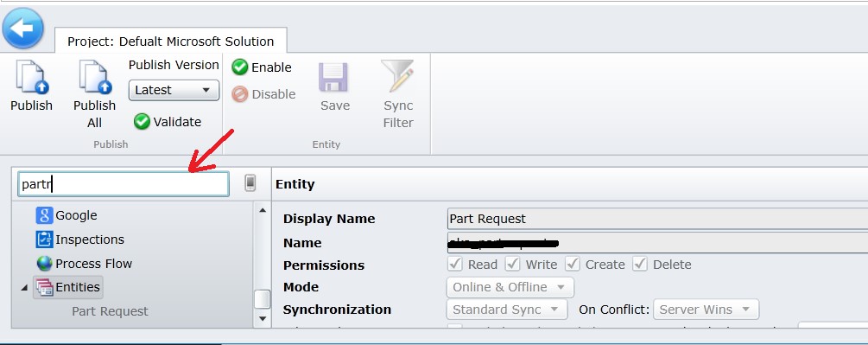Click the Save floppy disk icon
The width and height of the screenshot is (868, 345).
(x=333, y=78)
